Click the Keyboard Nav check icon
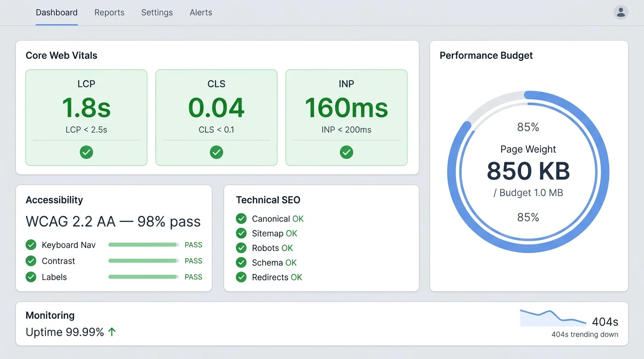This screenshot has width=644, height=359. [x=31, y=244]
